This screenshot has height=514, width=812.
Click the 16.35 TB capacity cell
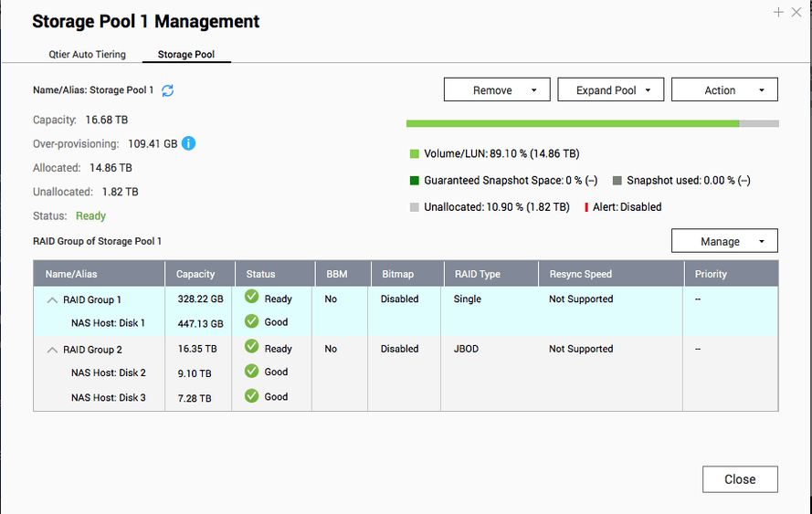pos(197,349)
